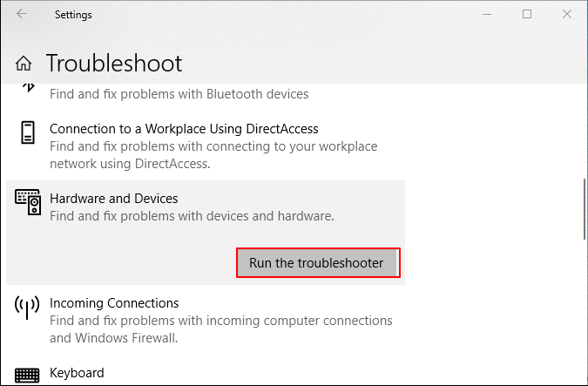This screenshot has height=386, width=588.
Task: Click the Hardware and Devices icon
Action: click(28, 203)
